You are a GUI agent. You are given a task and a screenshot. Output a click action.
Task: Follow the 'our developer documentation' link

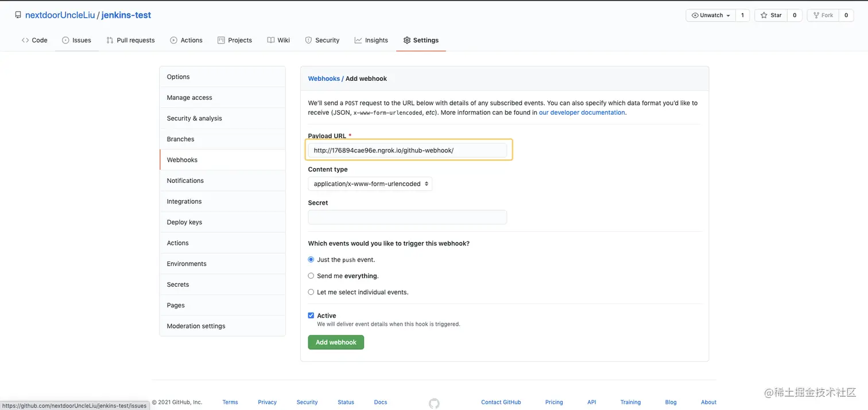coord(582,113)
